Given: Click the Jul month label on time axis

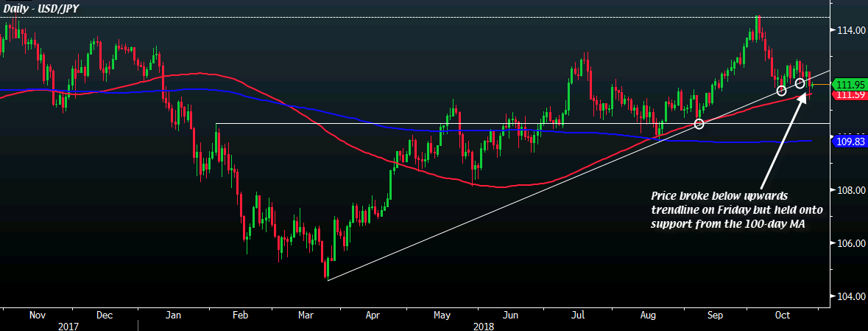Looking at the screenshot, I should pyautogui.click(x=578, y=315).
